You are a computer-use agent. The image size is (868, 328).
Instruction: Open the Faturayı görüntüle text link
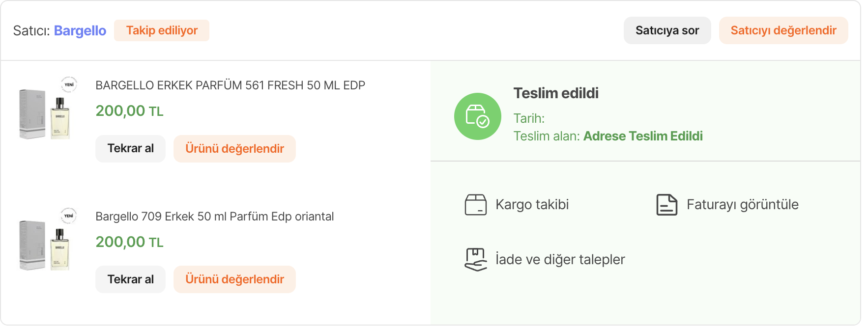[742, 205]
